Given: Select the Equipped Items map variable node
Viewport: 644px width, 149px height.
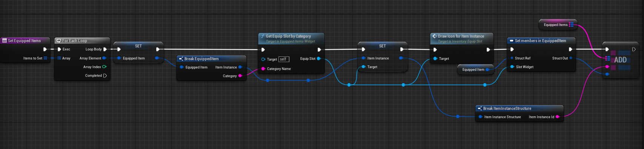Looking at the screenshot, I should [558, 24].
